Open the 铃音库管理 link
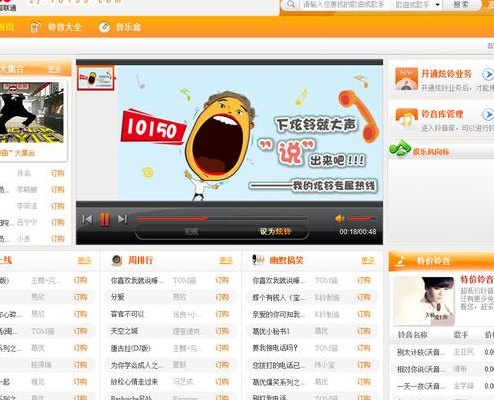 (x=442, y=114)
